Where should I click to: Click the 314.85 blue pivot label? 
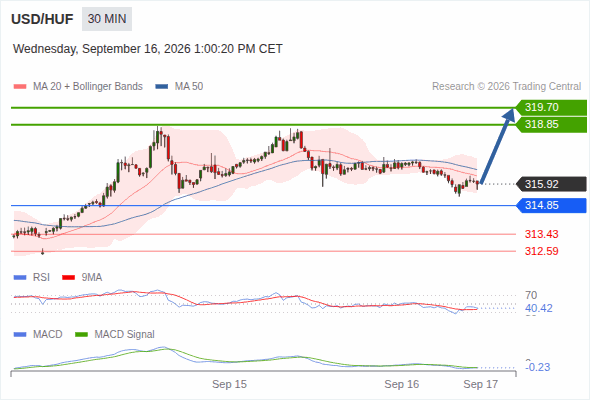click(x=551, y=205)
